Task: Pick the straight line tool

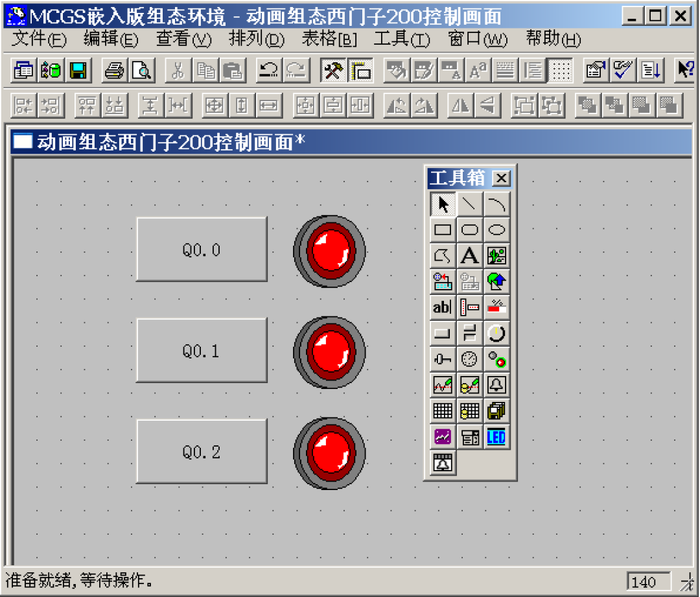Action: click(x=469, y=204)
